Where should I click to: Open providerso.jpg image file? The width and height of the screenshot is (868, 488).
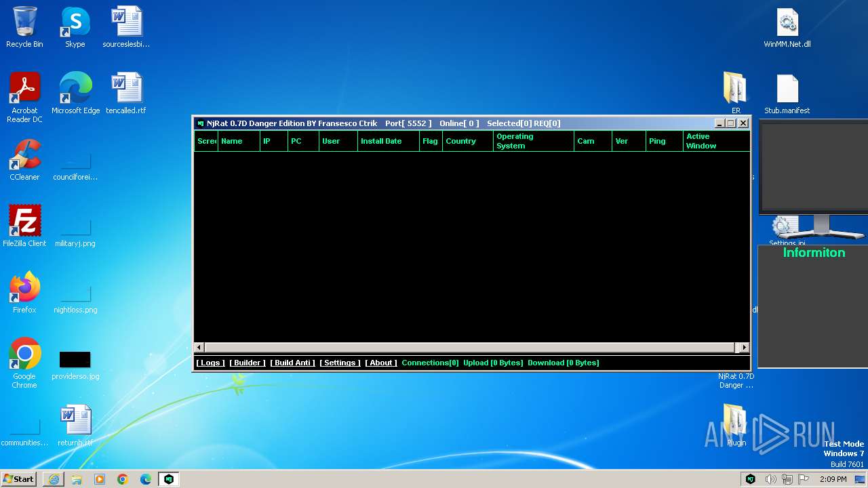[75, 366]
